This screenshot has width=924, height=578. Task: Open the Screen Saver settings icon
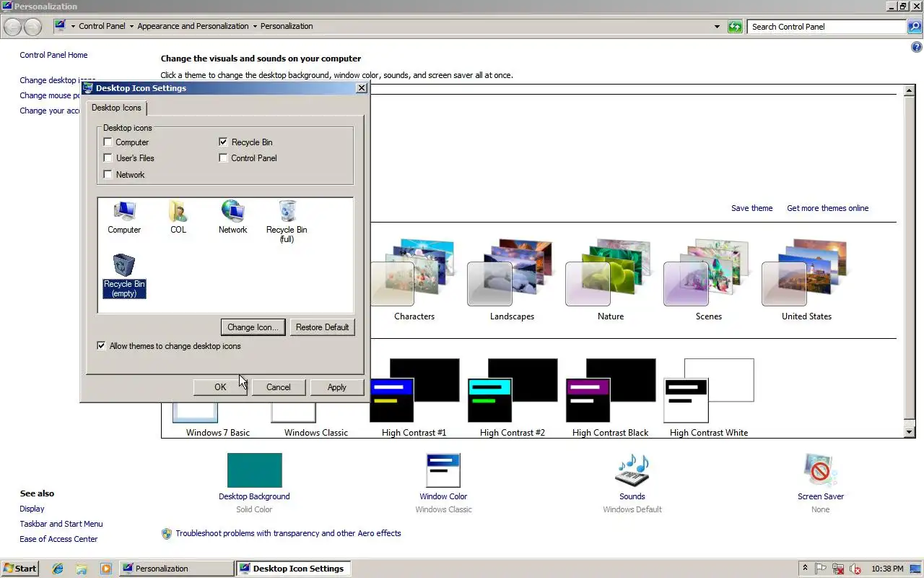coord(820,470)
